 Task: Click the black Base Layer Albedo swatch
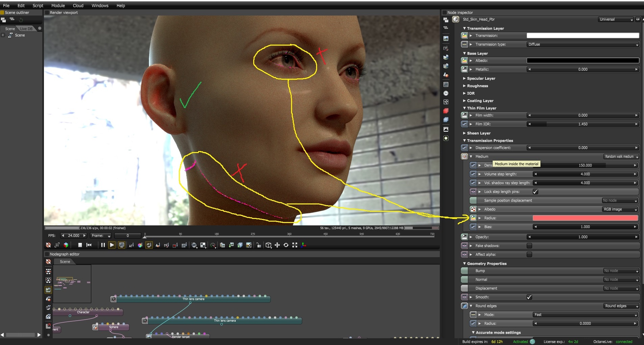pos(583,60)
